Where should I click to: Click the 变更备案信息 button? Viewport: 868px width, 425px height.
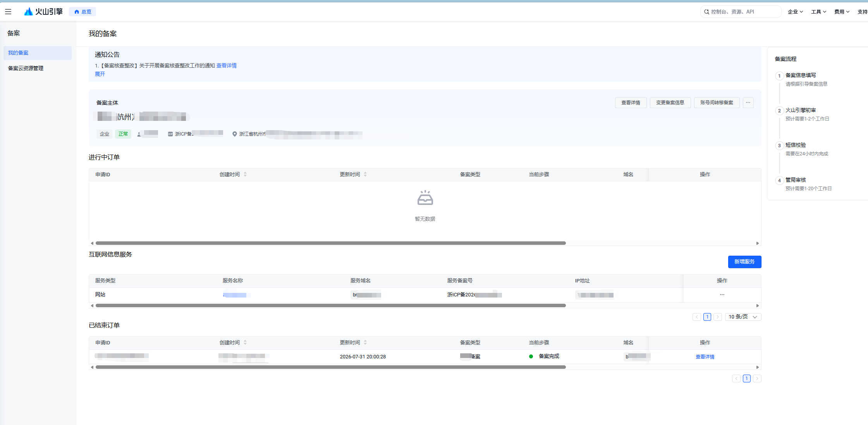click(670, 103)
